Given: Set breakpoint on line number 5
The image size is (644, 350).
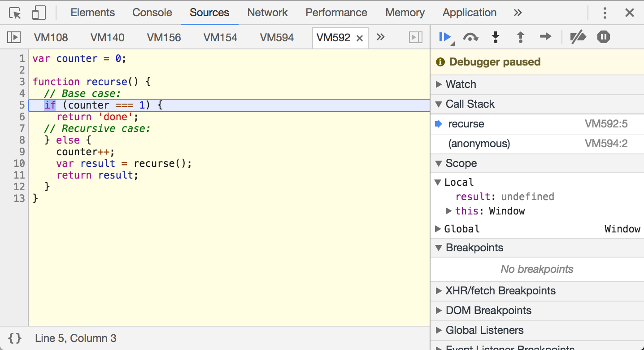Looking at the screenshot, I should click(x=22, y=105).
